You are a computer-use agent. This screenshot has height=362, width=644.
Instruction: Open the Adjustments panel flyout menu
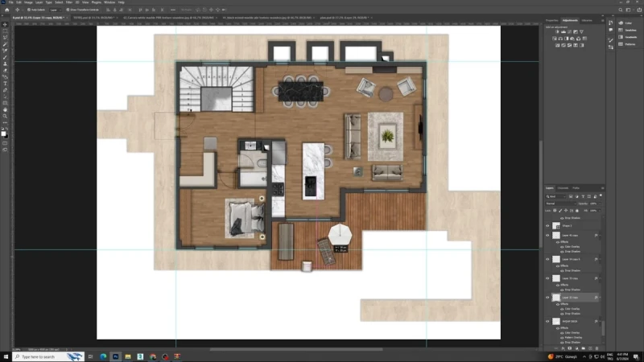(602, 21)
